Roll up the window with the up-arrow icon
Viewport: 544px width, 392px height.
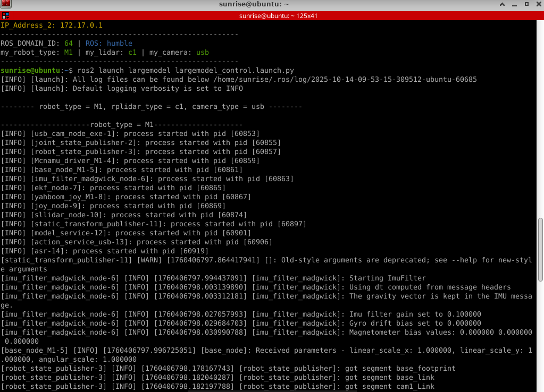point(501,4)
